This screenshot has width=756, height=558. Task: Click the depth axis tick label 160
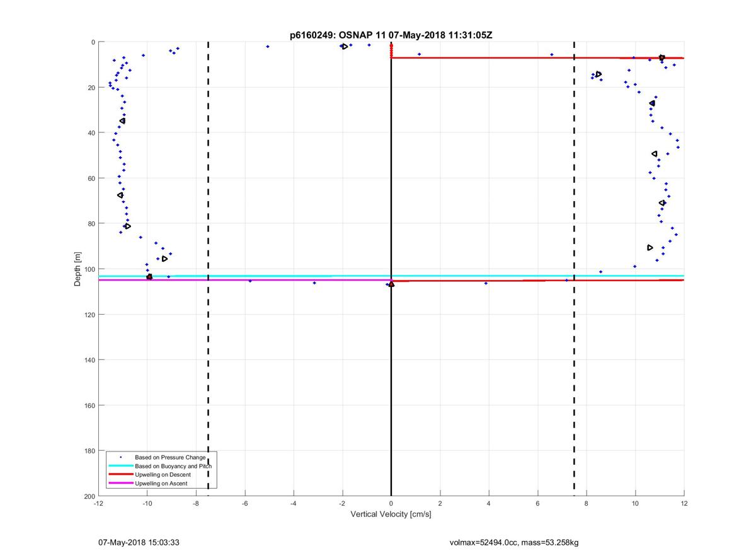click(89, 405)
